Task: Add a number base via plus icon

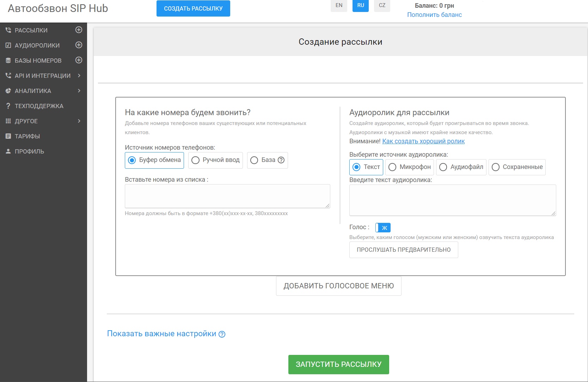Action: point(79,60)
